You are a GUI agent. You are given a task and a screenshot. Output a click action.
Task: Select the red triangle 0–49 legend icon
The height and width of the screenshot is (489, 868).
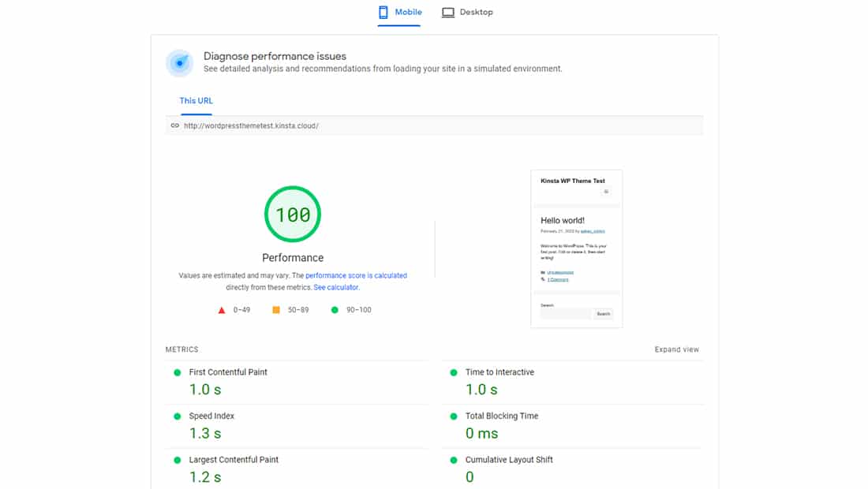coord(222,309)
